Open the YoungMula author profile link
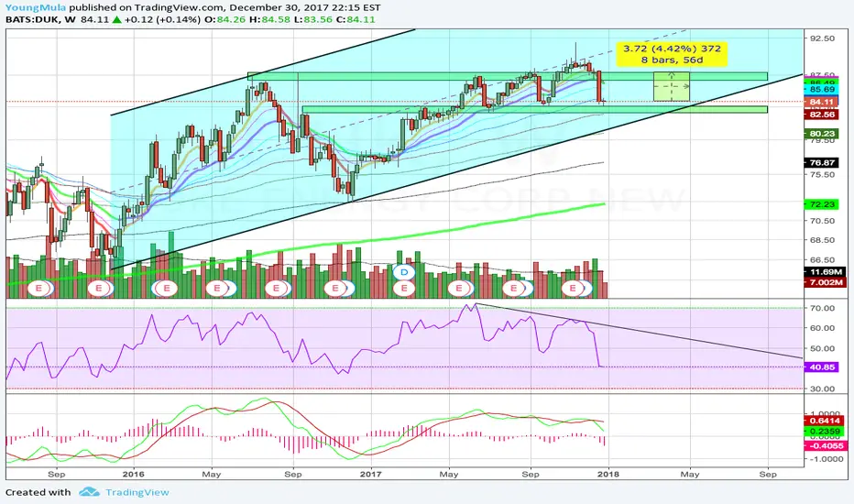Viewport: 854px width, 504px height. pyautogui.click(x=36, y=7)
